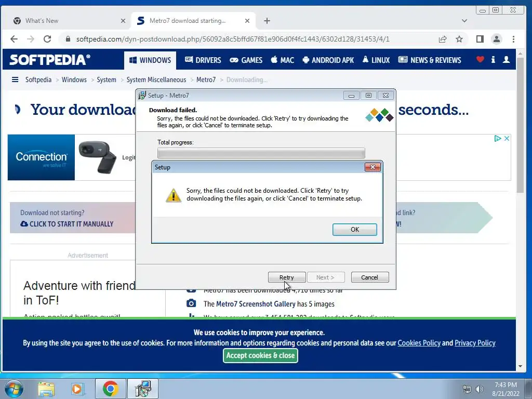
Task: Go to Softpedia breadcrumb link
Action: [38, 79]
